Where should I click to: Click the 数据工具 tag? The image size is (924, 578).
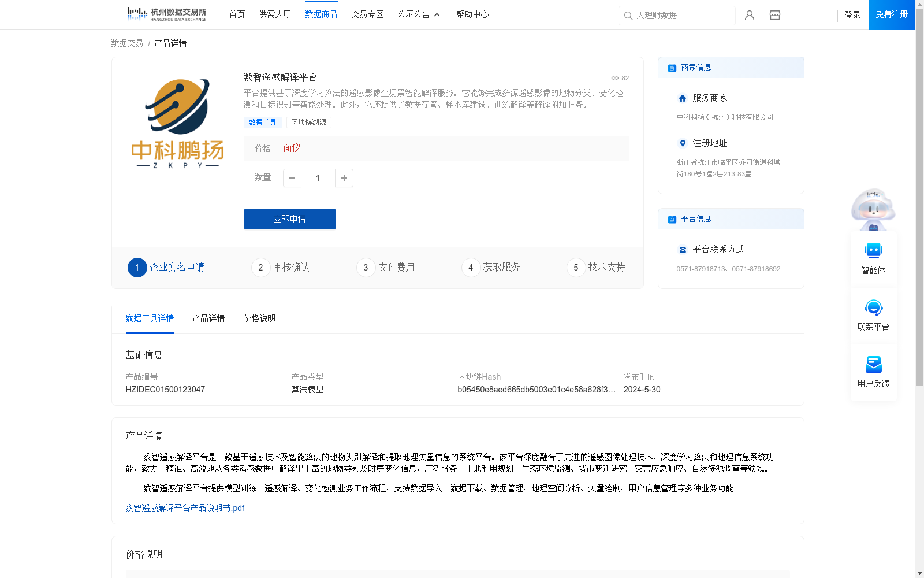tap(262, 123)
